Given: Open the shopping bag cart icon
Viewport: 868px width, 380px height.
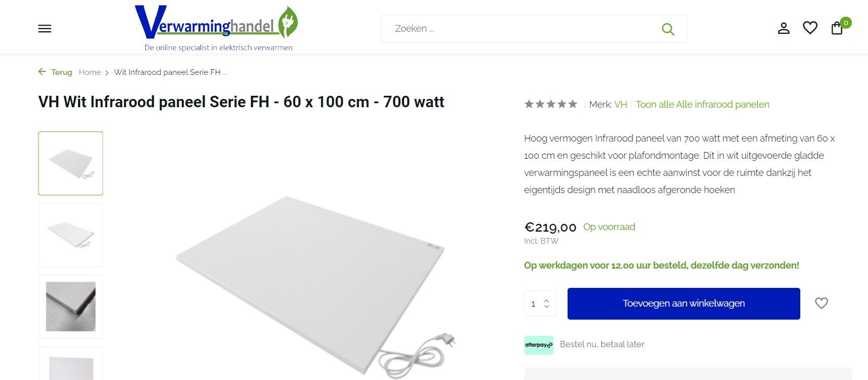Looking at the screenshot, I should pos(837,28).
